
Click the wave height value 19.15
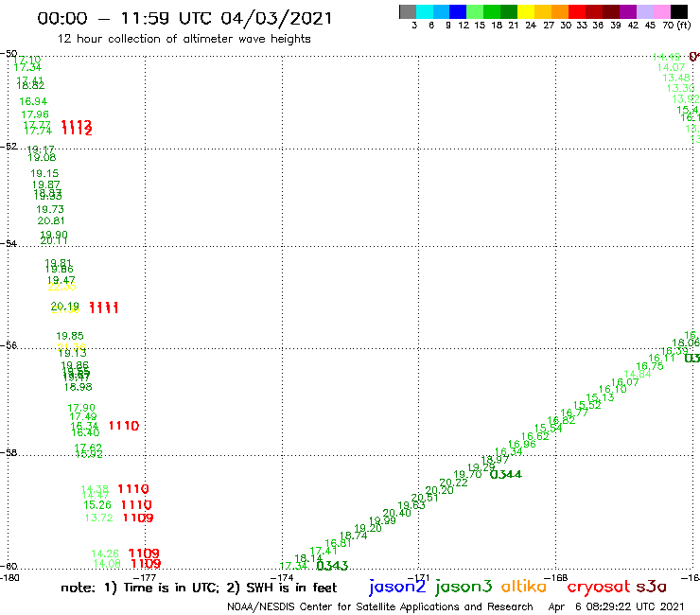pos(44,173)
